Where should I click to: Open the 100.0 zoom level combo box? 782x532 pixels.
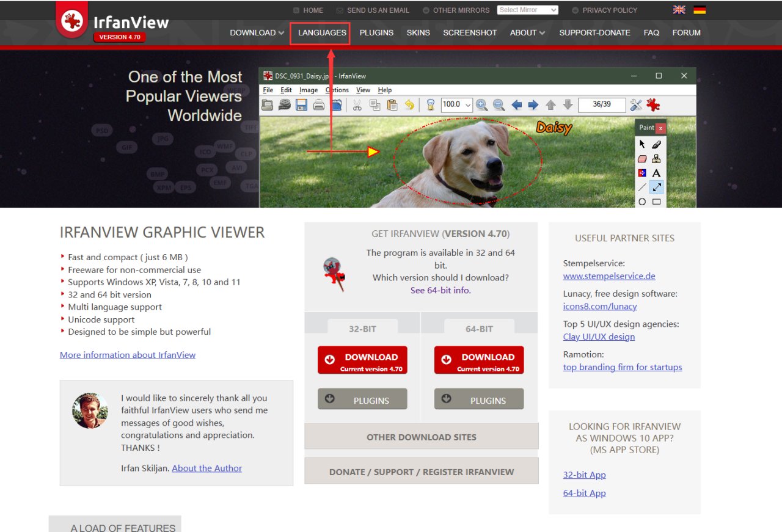pos(457,104)
